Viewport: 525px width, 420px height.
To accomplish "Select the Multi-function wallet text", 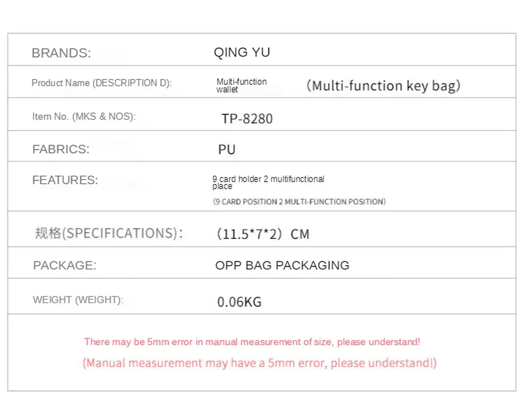I will pyautogui.click(x=241, y=85).
